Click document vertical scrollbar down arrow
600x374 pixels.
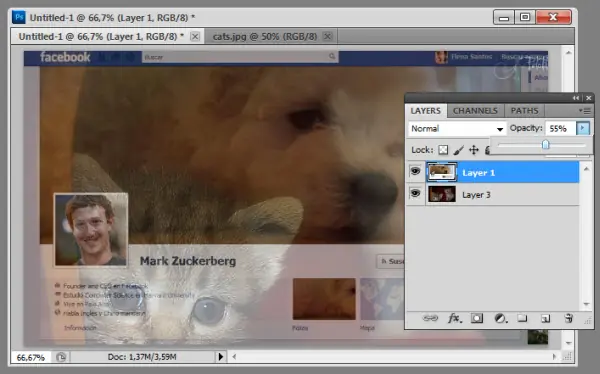pyautogui.click(x=569, y=343)
